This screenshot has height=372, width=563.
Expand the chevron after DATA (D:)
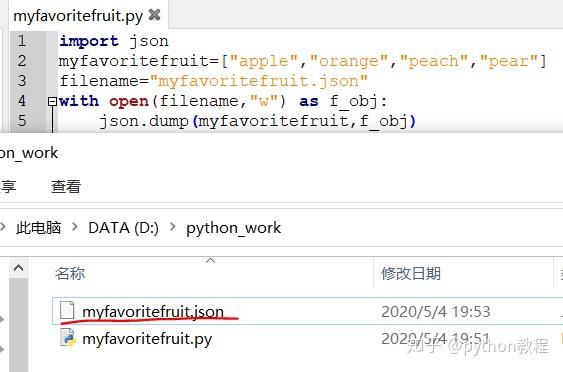[x=173, y=227]
